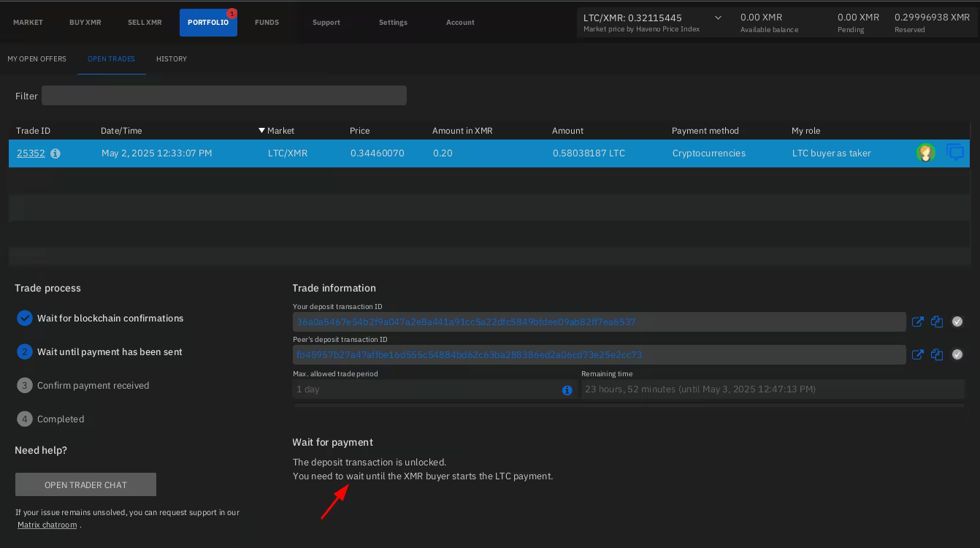Screen dimensions: 980x548
Task: Click confirmation checkmark for peer's deposit transaction
Action: point(957,354)
